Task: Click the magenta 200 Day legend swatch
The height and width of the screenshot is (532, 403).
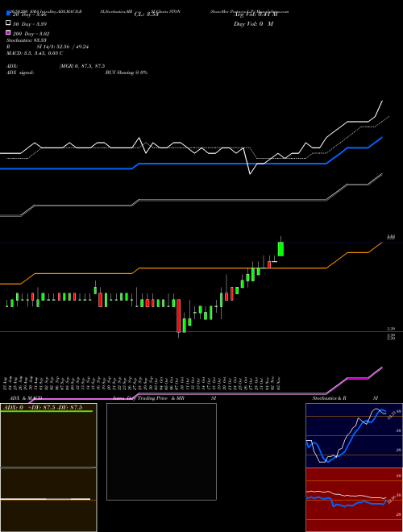Action: tap(8, 32)
